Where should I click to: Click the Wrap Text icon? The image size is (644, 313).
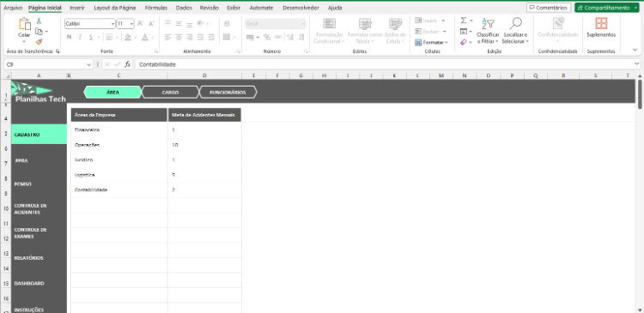point(228,24)
